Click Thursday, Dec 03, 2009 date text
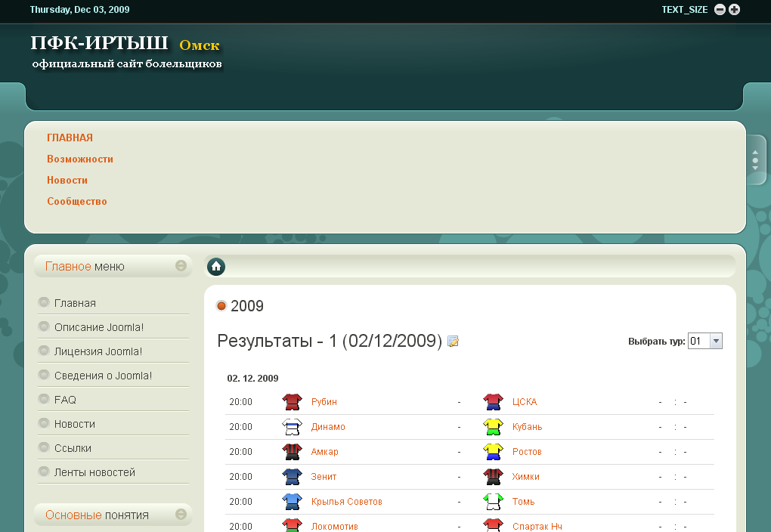This screenshot has height=532, width=771. click(79, 9)
